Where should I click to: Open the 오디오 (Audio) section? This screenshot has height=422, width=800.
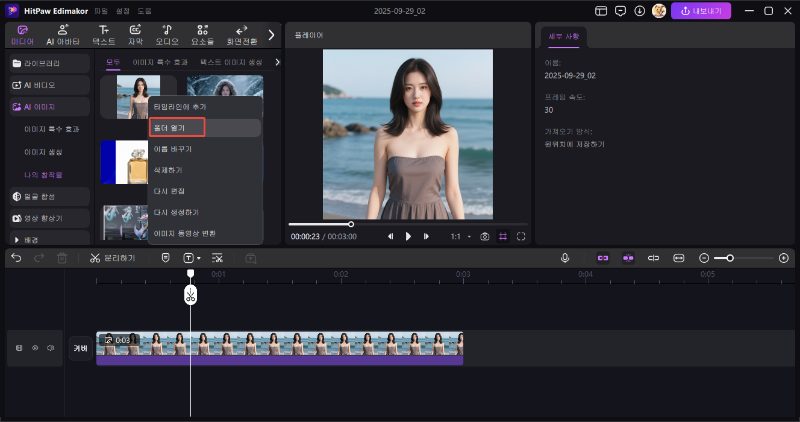pyautogui.click(x=167, y=35)
